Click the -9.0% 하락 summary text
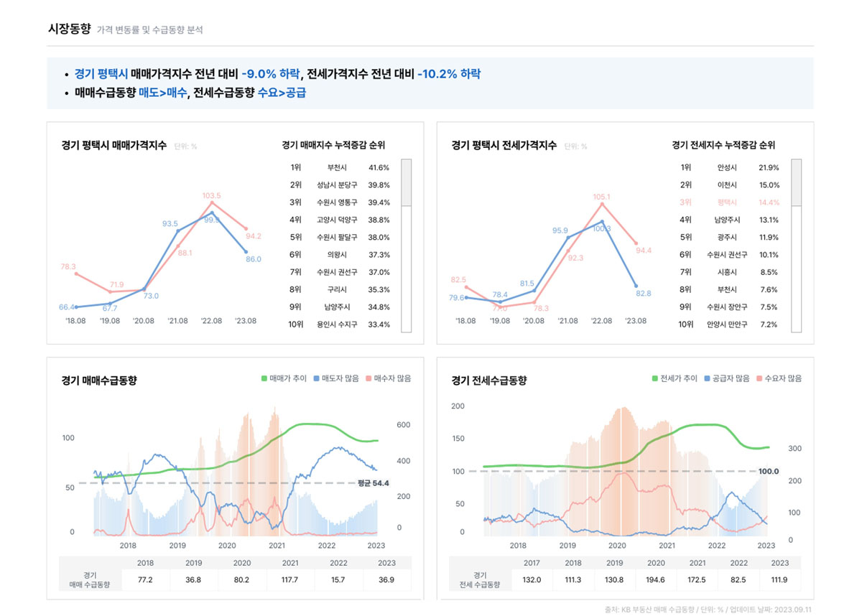 270,74
